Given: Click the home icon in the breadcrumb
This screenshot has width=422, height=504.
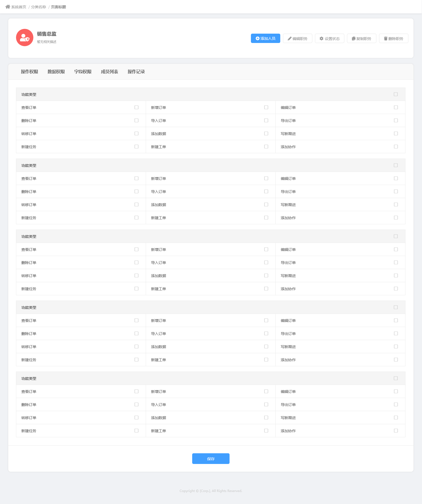Looking at the screenshot, I should (8, 7).
